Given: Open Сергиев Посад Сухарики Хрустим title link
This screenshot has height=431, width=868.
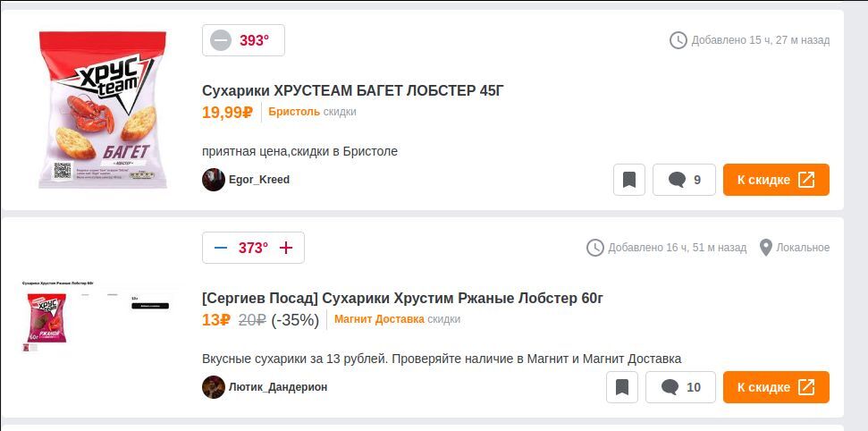Looking at the screenshot, I should 402,298.
